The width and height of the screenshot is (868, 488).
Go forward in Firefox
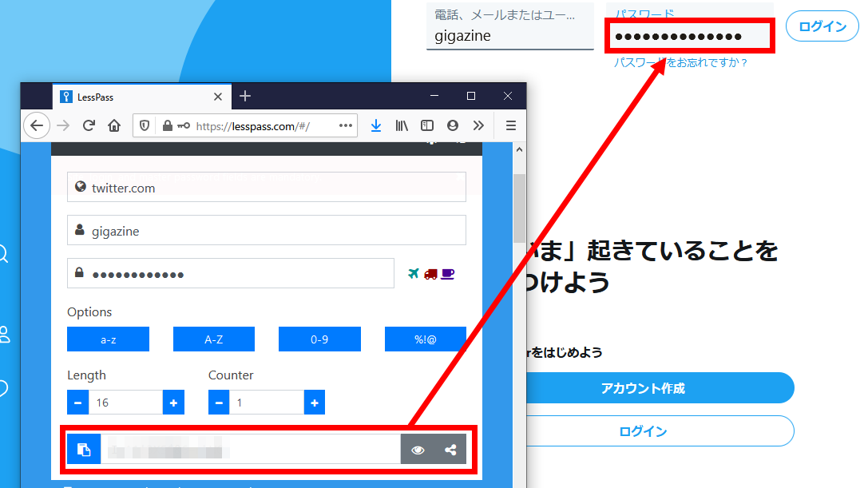[x=63, y=125]
